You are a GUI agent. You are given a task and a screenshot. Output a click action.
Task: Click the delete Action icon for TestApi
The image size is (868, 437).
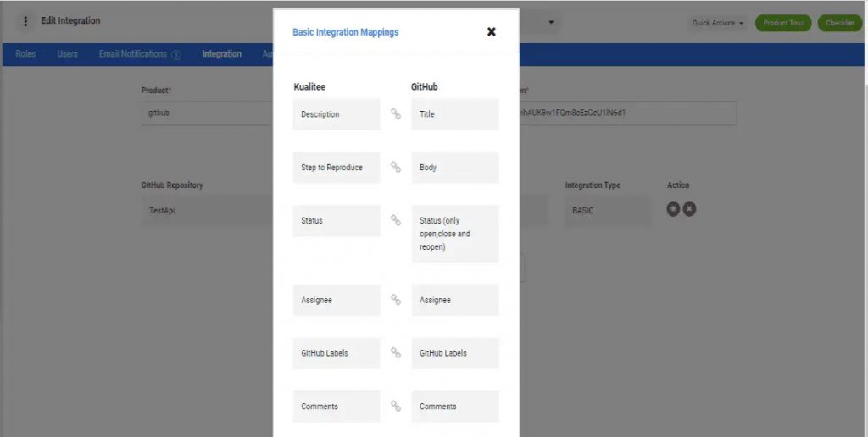tap(689, 209)
